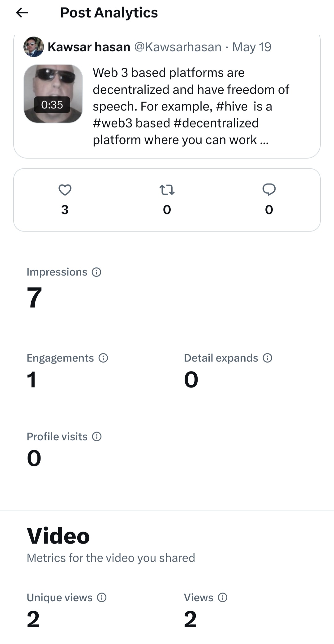Open the Detail expands info icon
The image size is (334, 644).
pos(268,358)
